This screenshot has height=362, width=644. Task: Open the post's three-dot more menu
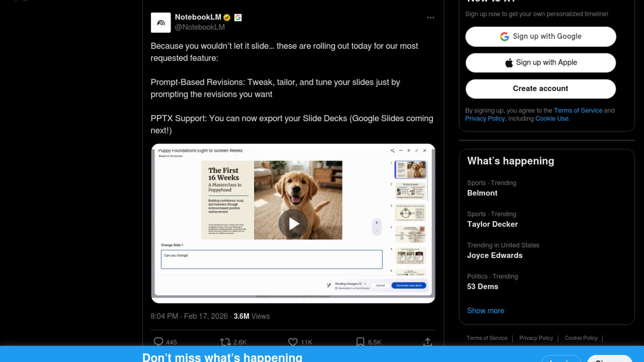point(430,17)
